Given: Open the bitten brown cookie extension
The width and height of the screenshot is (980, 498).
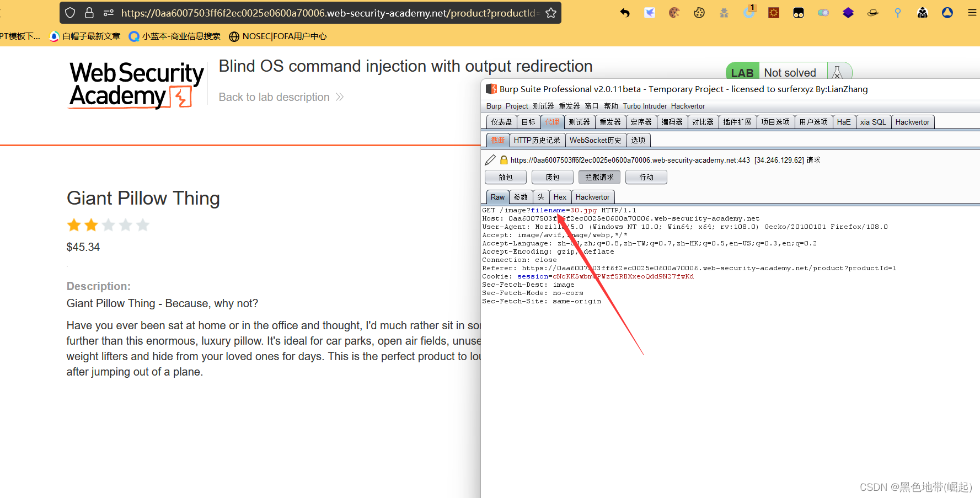Looking at the screenshot, I should (674, 13).
